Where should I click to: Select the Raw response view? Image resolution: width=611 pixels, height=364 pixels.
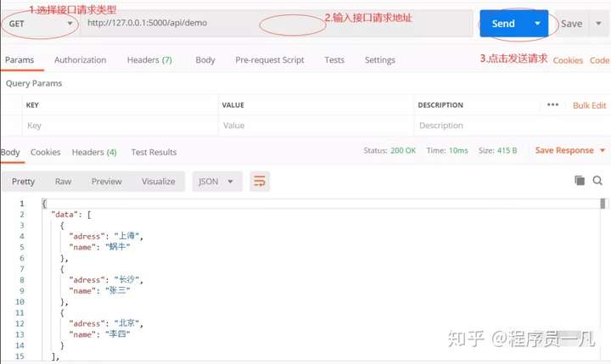coord(63,182)
